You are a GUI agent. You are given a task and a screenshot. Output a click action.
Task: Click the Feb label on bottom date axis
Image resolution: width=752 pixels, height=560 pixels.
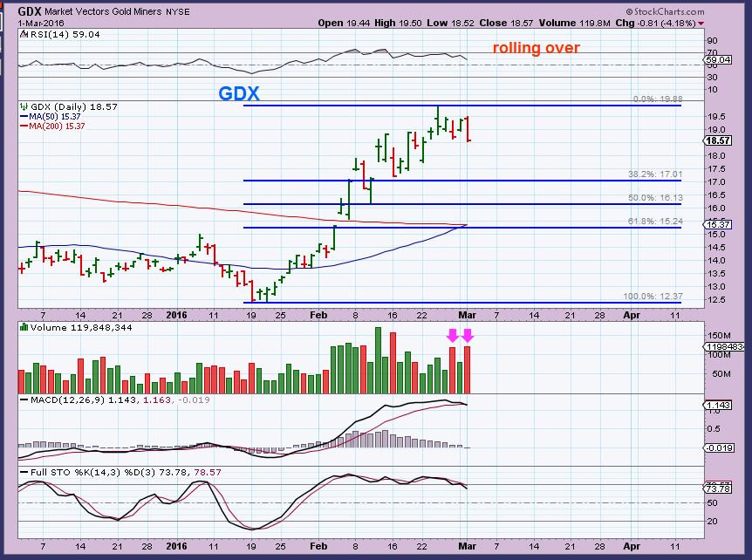(318, 546)
